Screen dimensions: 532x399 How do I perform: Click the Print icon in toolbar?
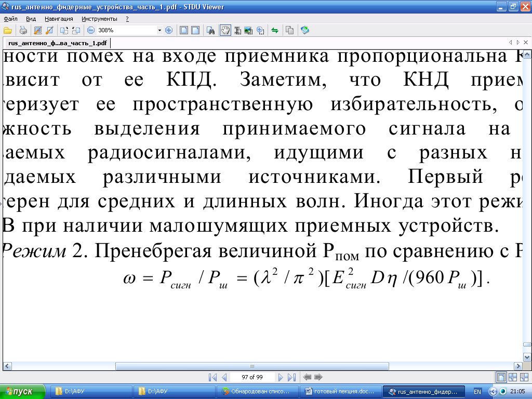(x=23, y=30)
